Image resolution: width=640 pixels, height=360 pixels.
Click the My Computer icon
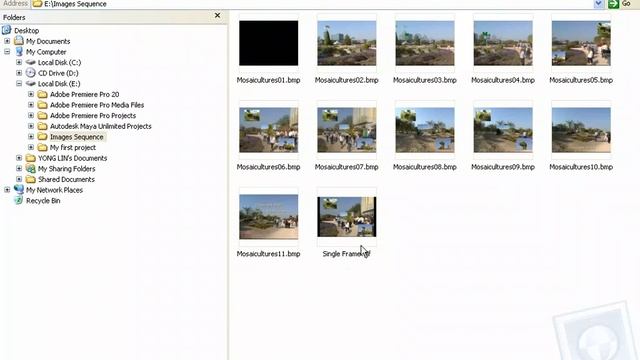click(19, 51)
